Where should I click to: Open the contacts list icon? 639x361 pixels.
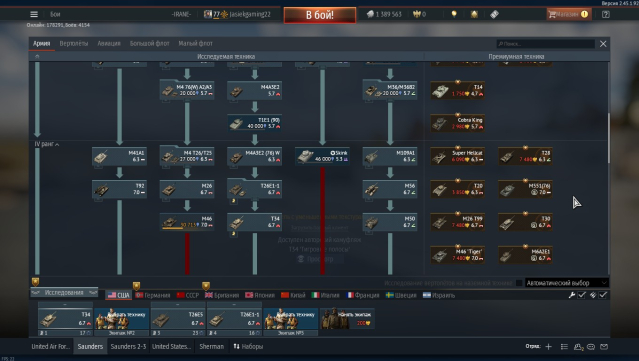(x=564, y=347)
